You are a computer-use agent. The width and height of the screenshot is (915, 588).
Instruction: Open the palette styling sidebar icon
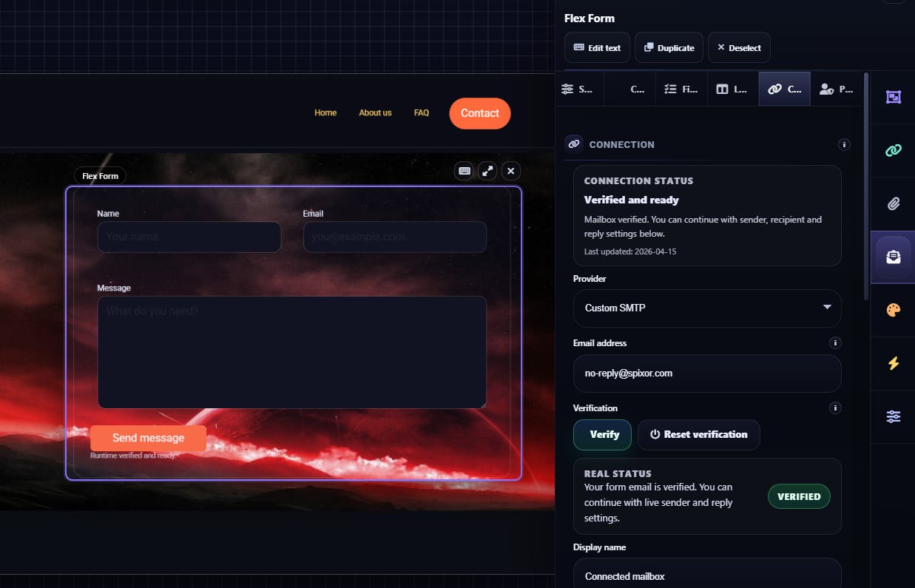tap(893, 310)
